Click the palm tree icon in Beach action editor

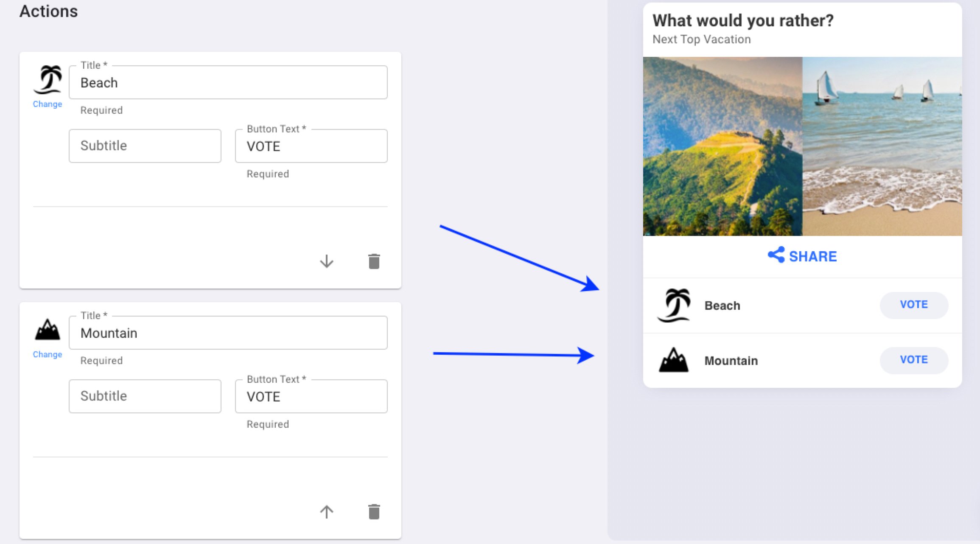click(x=48, y=80)
